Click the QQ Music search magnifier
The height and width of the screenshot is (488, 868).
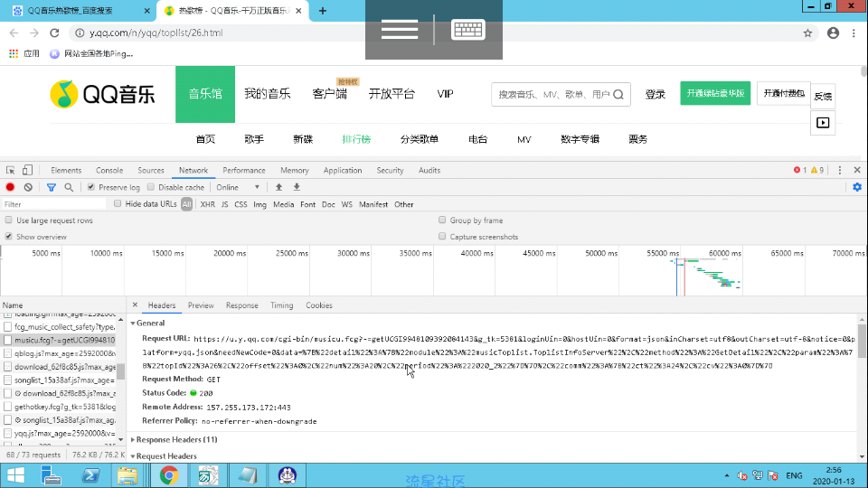tap(618, 95)
